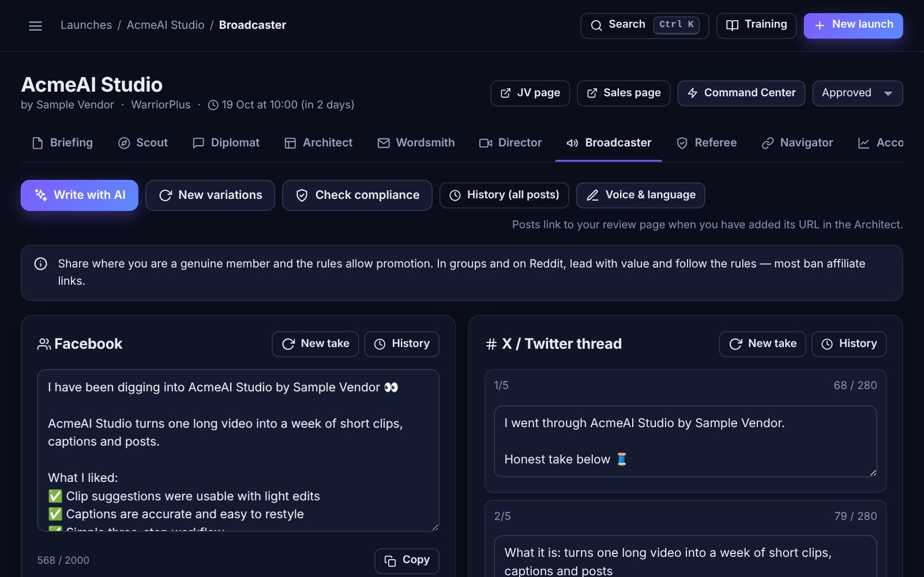Expand the Approved status dropdown
This screenshot has width=924, height=577.
(x=857, y=93)
